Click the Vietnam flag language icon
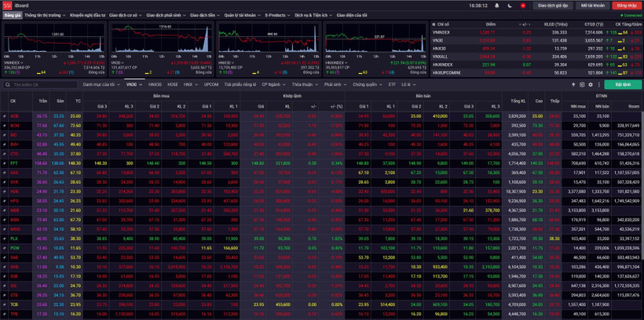This screenshot has height=320, width=644. (522, 6)
